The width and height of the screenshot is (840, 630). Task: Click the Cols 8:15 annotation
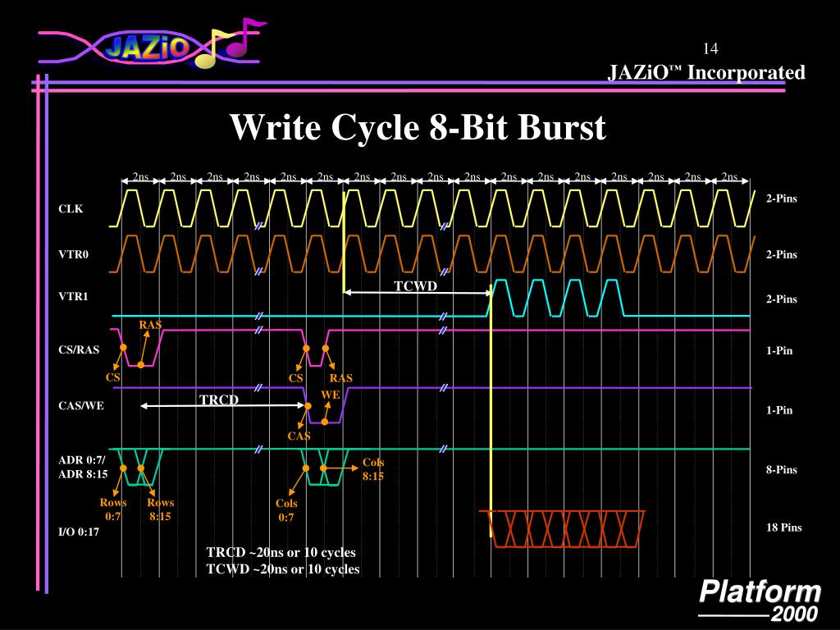pyautogui.click(x=373, y=469)
